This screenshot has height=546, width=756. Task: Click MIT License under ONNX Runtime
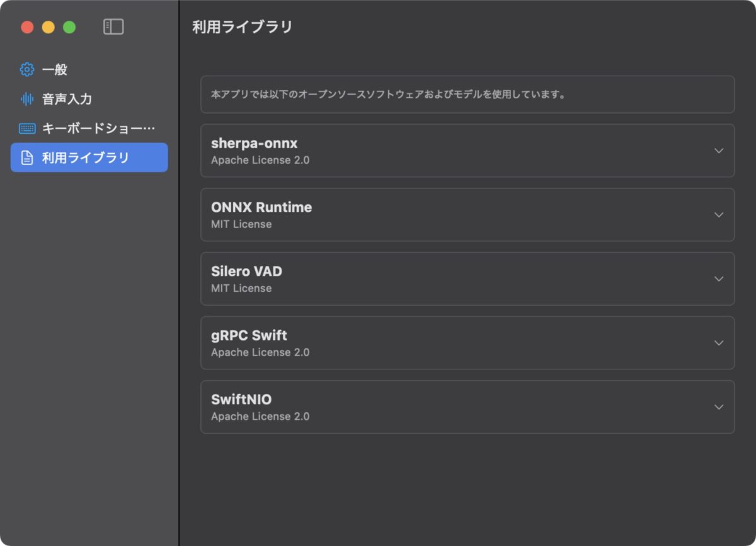click(x=241, y=224)
